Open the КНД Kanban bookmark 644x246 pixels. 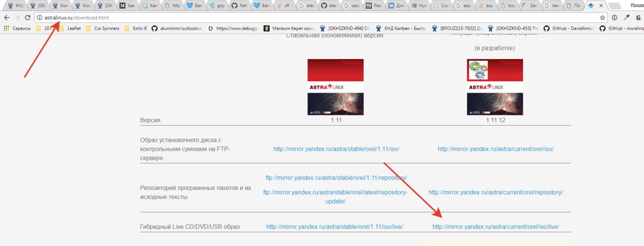(401, 29)
